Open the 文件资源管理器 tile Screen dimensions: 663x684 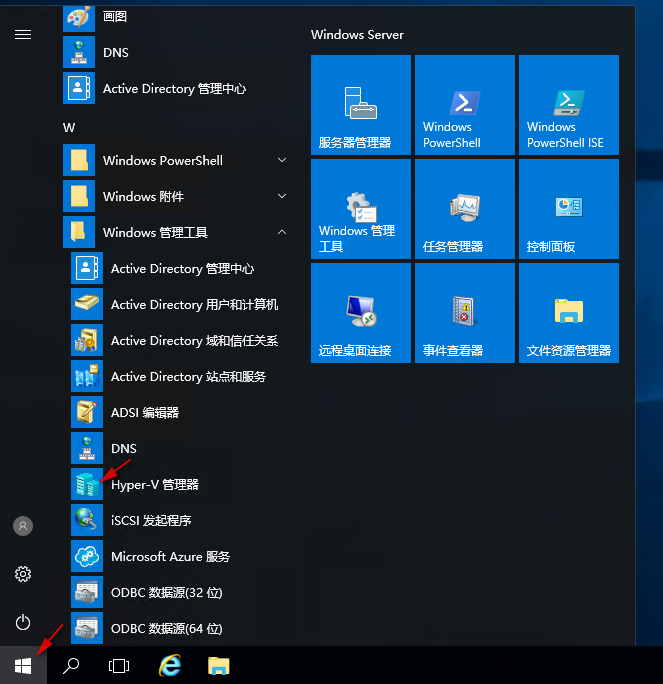569,313
